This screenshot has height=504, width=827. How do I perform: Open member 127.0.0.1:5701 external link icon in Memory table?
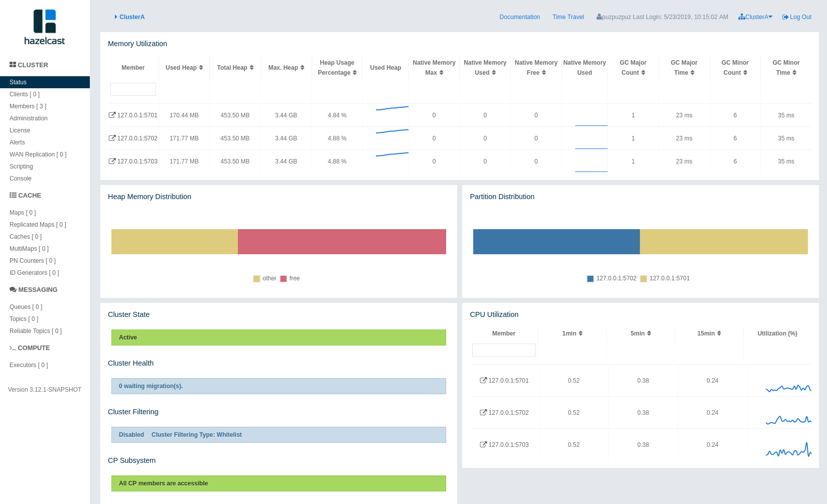tap(112, 115)
